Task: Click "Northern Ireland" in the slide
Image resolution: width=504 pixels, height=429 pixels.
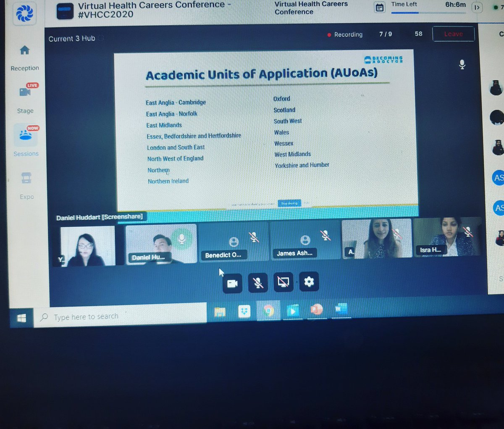Action: coord(168,181)
